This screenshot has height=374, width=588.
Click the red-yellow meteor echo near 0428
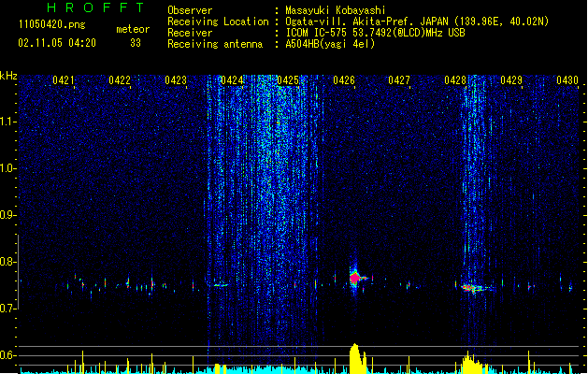click(x=473, y=288)
